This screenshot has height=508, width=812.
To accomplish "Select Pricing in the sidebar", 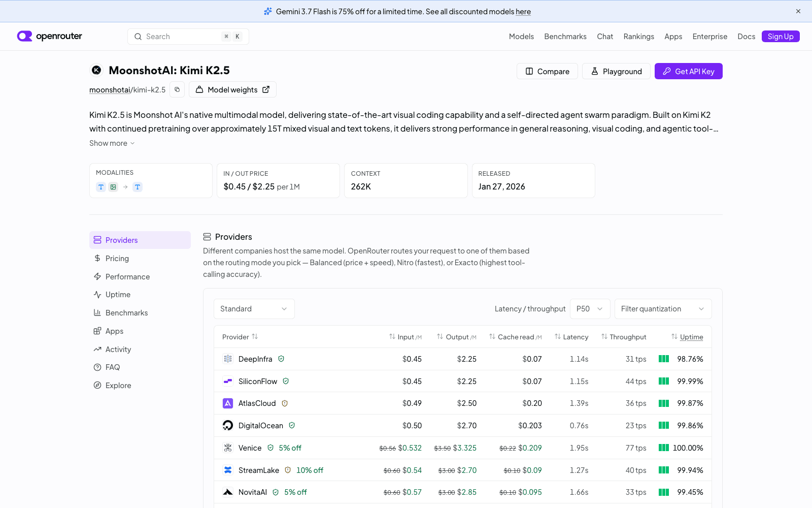I will click(140, 259).
